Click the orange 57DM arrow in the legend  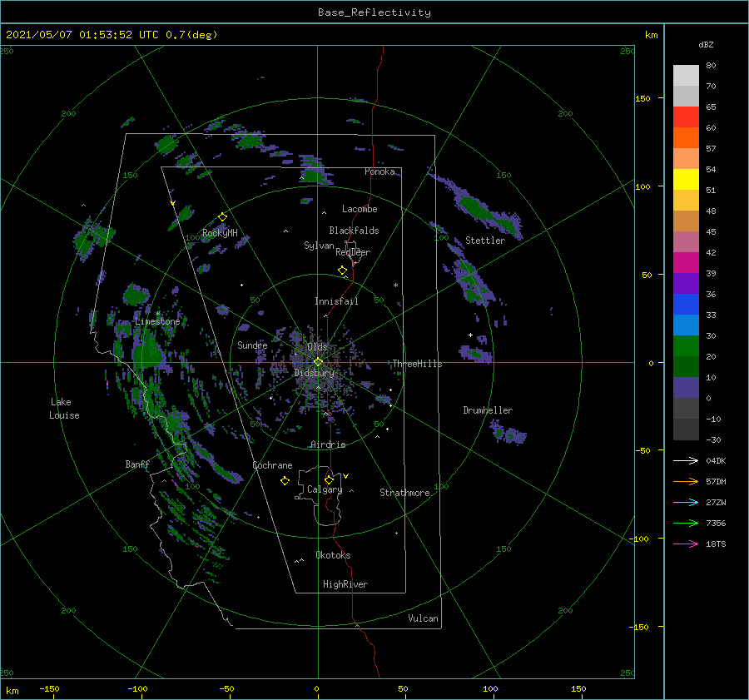[x=686, y=482]
